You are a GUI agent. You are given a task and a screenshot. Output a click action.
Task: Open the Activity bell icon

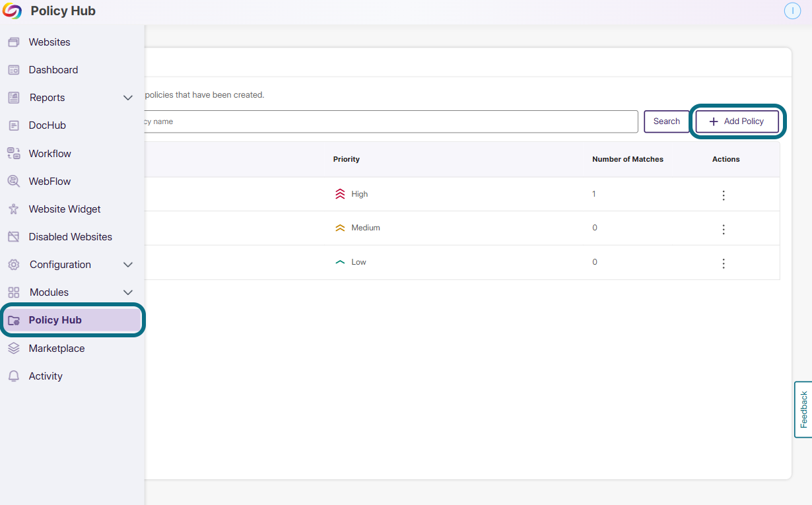coord(13,376)
